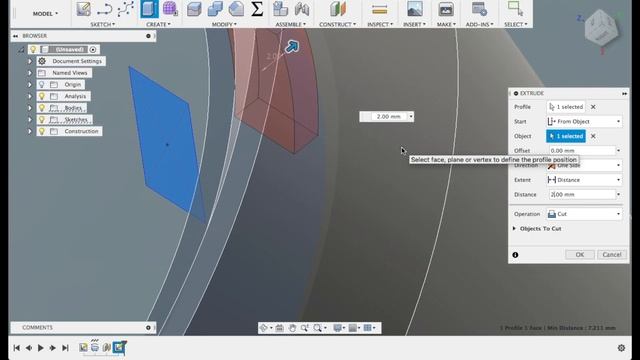Click the Grid and Snaps icon
Image resolution: width=640 pixels, height=360 pixels.
click(x=354, y=328)
